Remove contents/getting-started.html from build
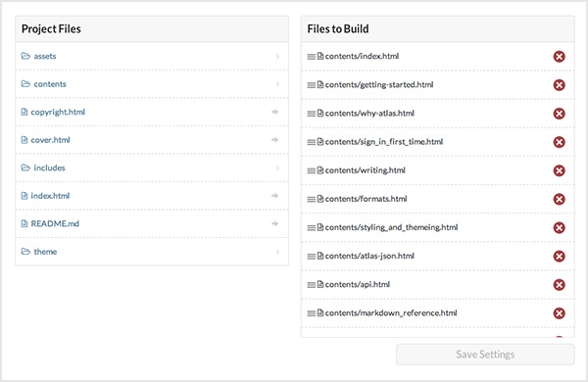The image size is (588, 382). click(x=559, y=85)
